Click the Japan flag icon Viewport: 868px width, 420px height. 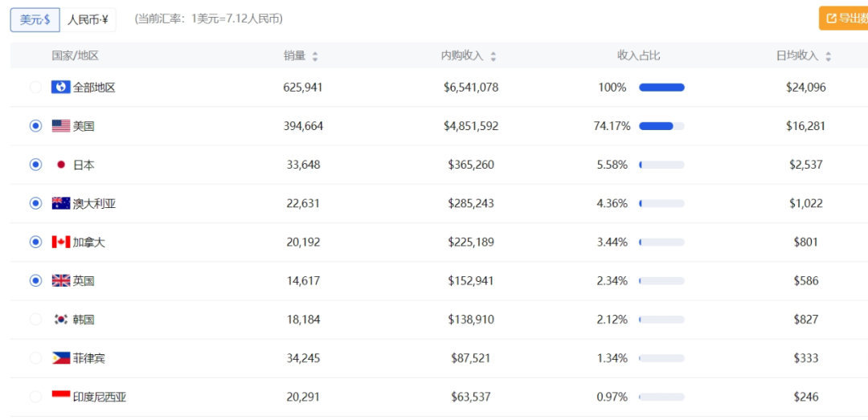(x=61, y=165)
